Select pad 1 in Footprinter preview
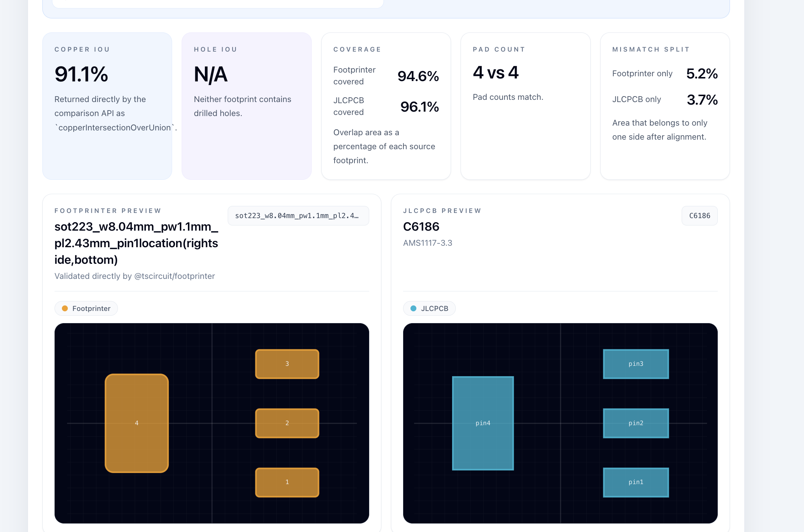Screen dimensions: 804x532 coord(287,482)
